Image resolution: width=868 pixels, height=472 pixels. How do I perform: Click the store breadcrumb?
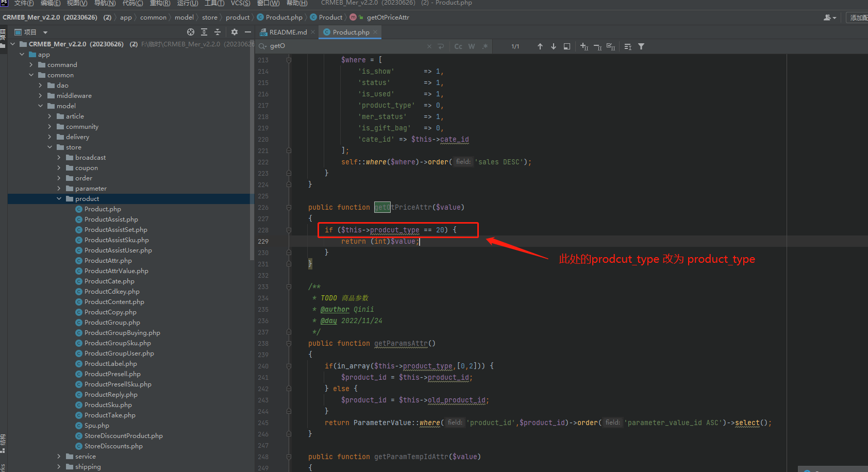[x=210, y=18]
